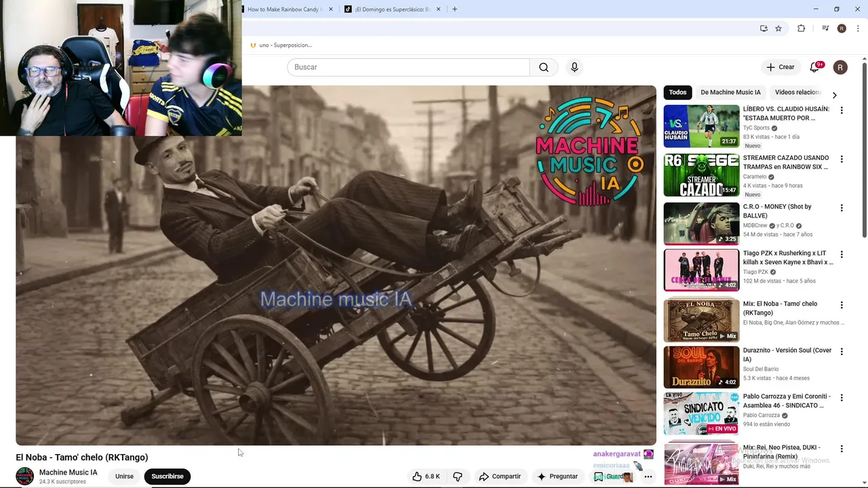Screen dimensions: 868x488
Task: Open a new browser tab
Action: (x=454, y=9)
